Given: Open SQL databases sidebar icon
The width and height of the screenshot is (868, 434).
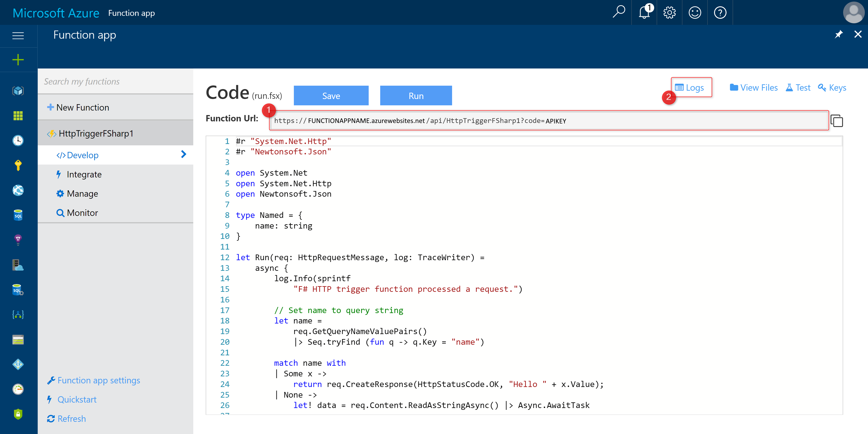Looking at the screenshot, I should 18,215.
